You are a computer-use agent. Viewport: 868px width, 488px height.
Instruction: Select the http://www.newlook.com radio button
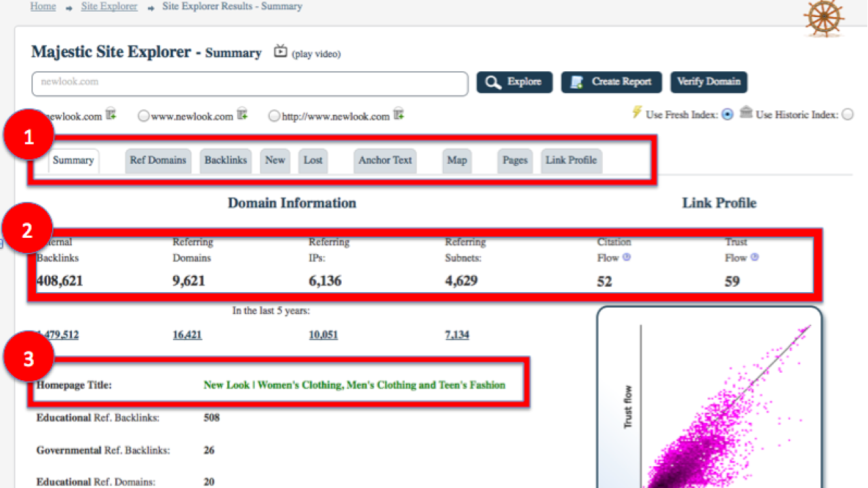(x=274, y=116)
